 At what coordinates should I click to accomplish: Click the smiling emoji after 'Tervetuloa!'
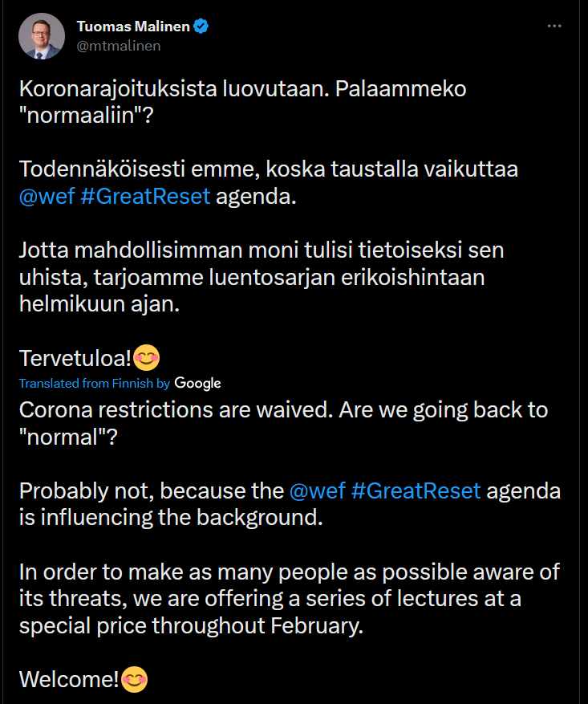coord(147,358)
